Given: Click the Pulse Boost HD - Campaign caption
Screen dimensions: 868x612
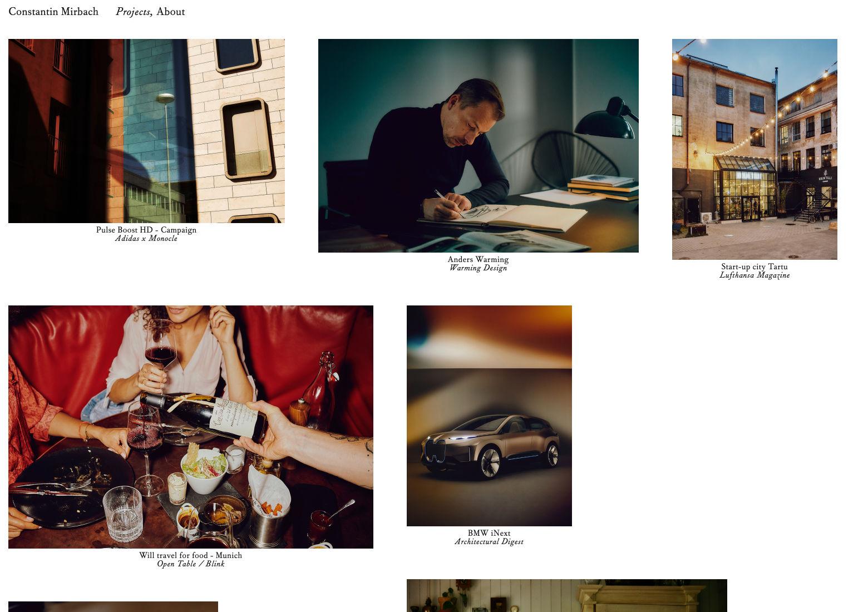Looking at the screenshot, I should pyautogui.click(x=146, y=230).
